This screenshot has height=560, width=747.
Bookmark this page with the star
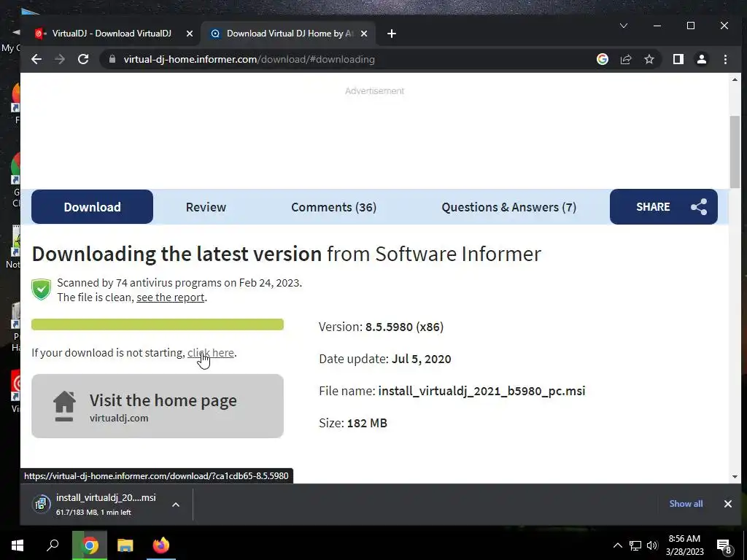coord(649,59)
